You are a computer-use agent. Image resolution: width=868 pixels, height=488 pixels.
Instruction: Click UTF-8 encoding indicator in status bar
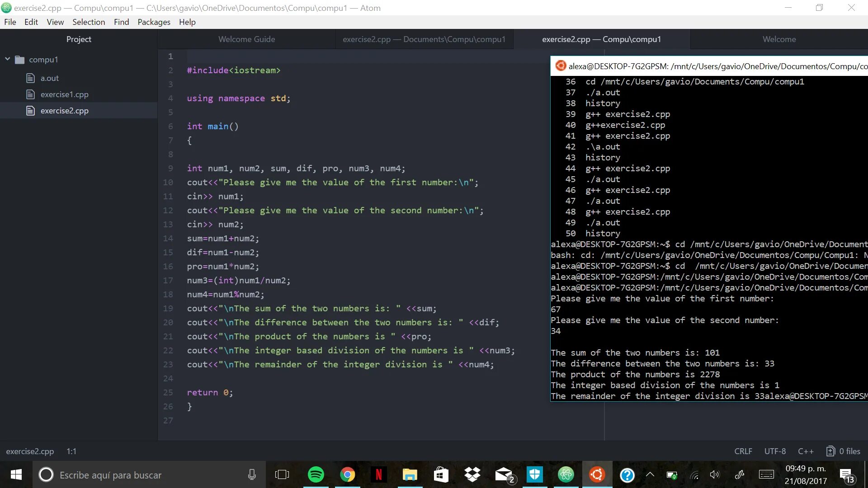(x=774, y=451)
